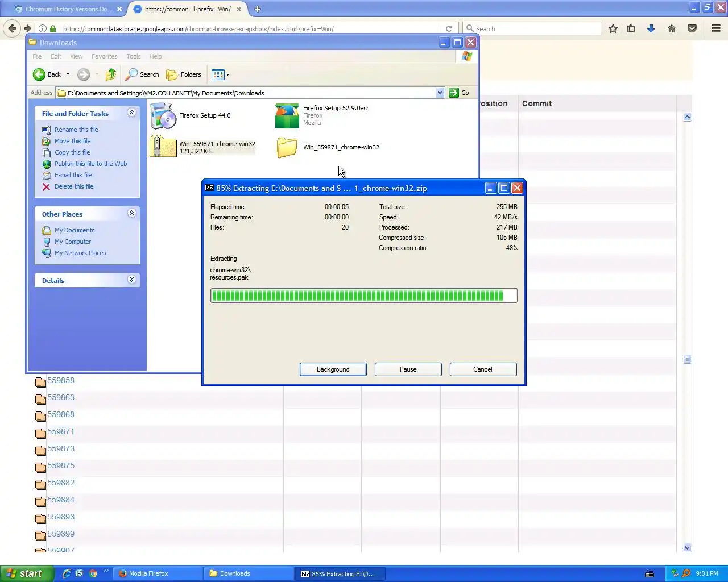
Task: Click the Go button beside address bar
Action: point(460,93)
